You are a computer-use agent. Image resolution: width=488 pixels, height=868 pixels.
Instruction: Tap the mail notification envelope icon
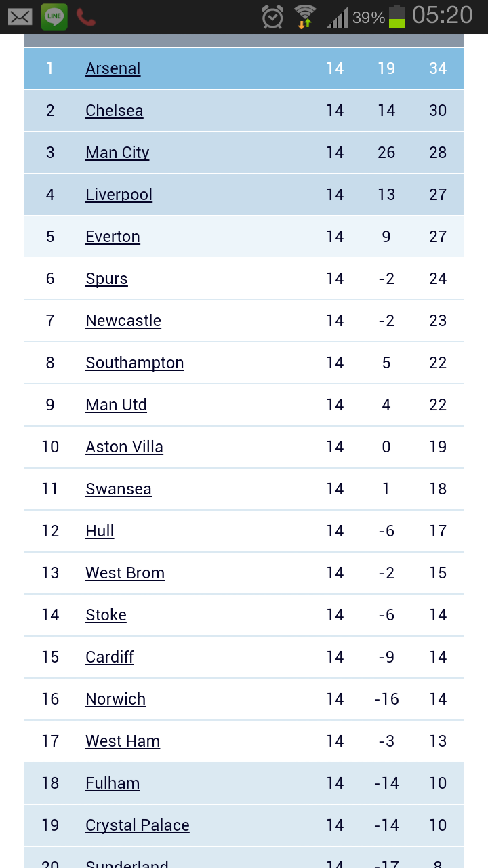coord(20,17)
